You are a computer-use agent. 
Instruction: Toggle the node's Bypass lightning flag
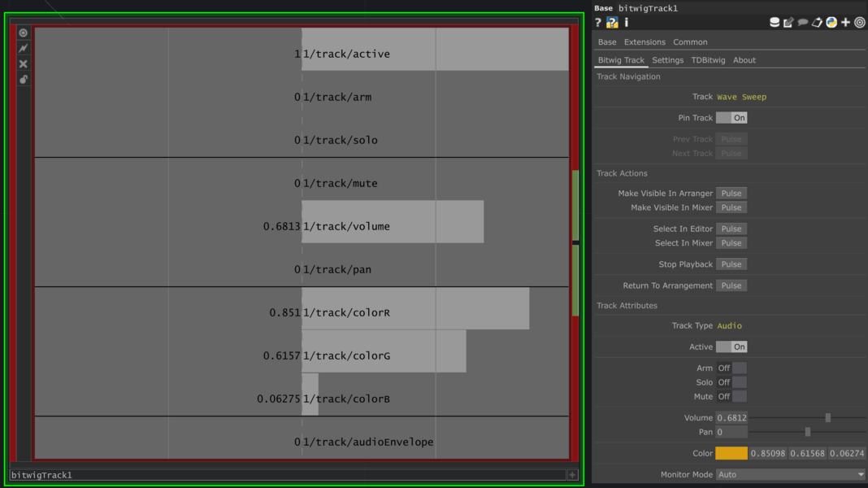click(x=24, y=49)
